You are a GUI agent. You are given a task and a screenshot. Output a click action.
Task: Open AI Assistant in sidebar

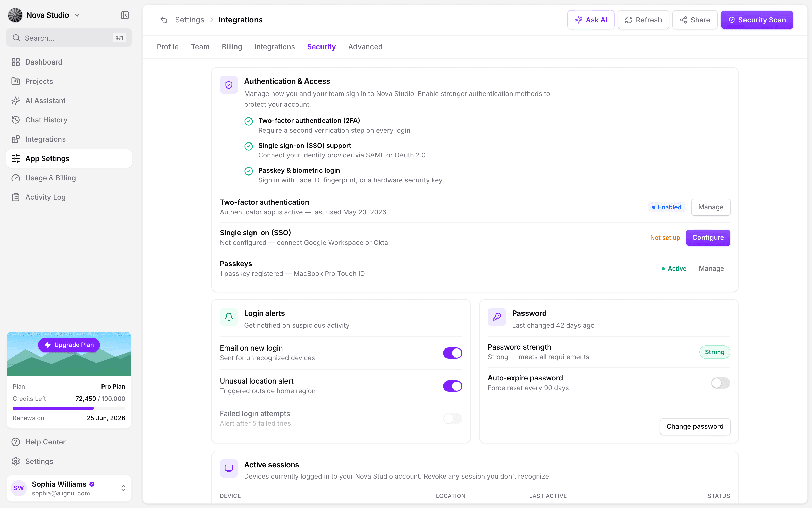(x=69, y=101)
